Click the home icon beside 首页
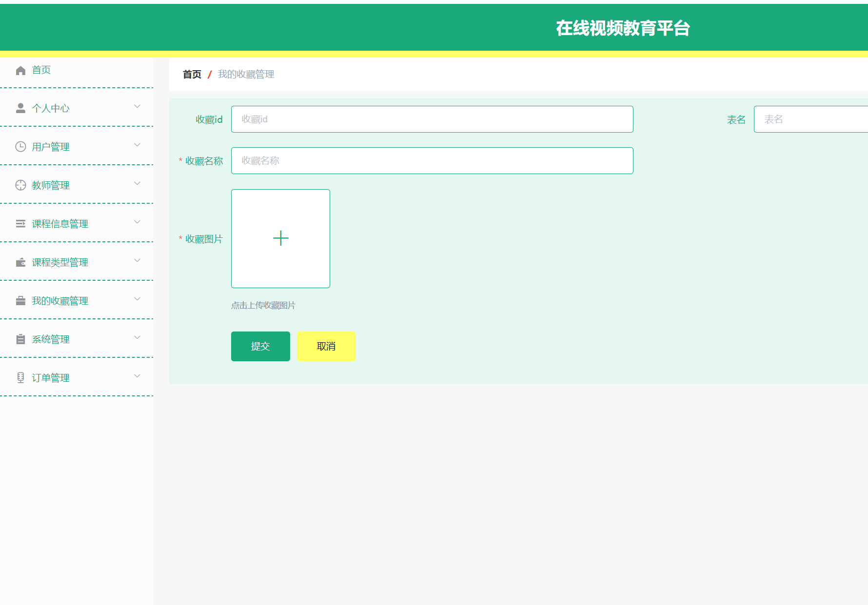Image resolution: width=868 pixels, height=605 pixels. [x=20, y=70]
